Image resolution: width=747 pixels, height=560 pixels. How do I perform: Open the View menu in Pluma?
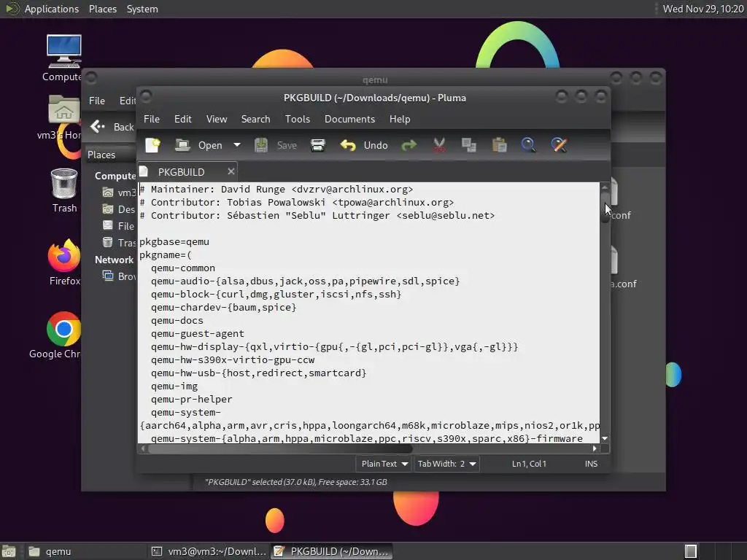coord(216,119)
